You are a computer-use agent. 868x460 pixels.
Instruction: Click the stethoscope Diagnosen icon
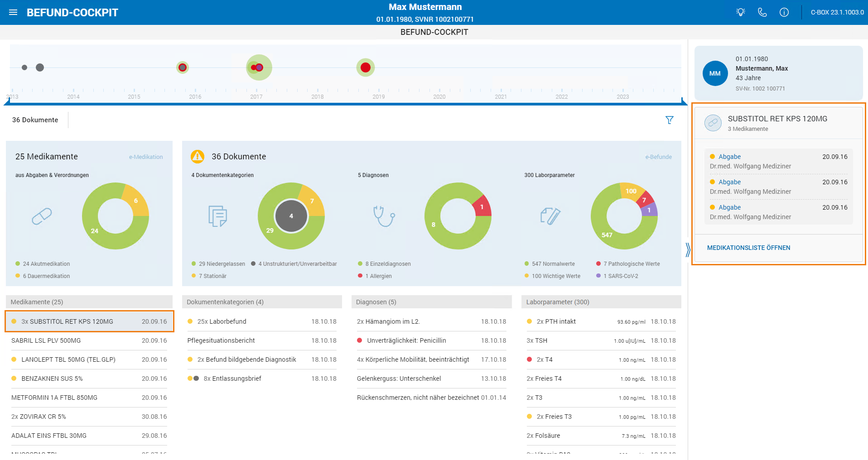[384, 216]
